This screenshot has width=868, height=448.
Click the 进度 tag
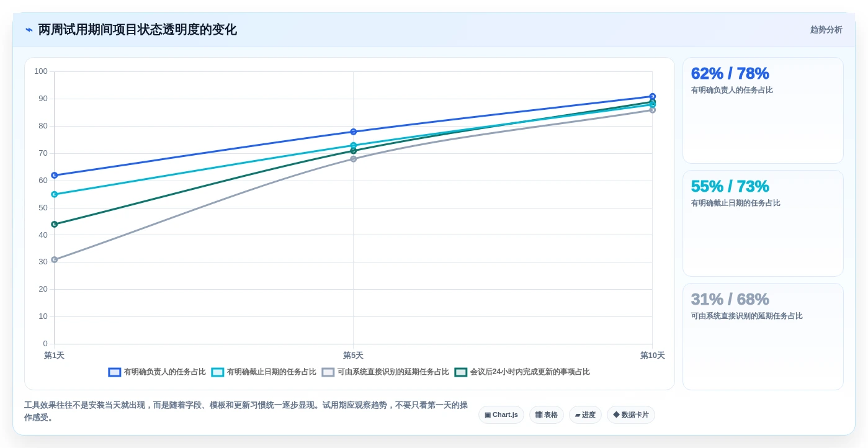(585, 415)
